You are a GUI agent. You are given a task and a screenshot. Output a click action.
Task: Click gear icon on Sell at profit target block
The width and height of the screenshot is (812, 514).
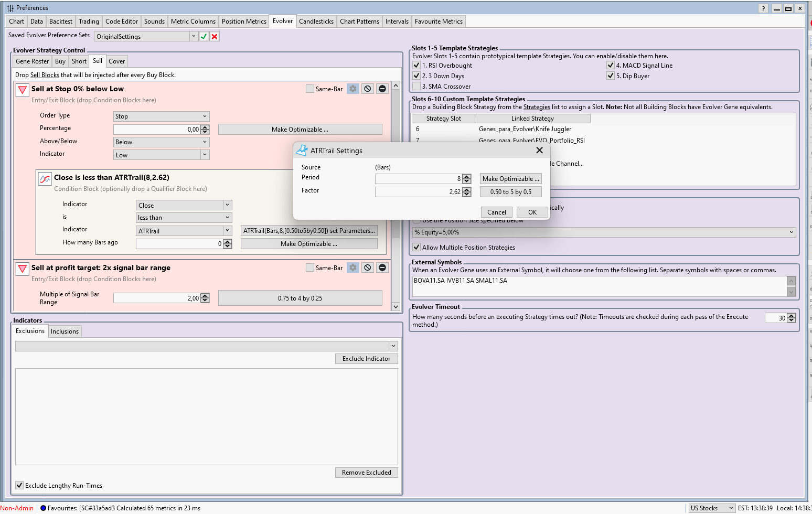click(353, 267)
